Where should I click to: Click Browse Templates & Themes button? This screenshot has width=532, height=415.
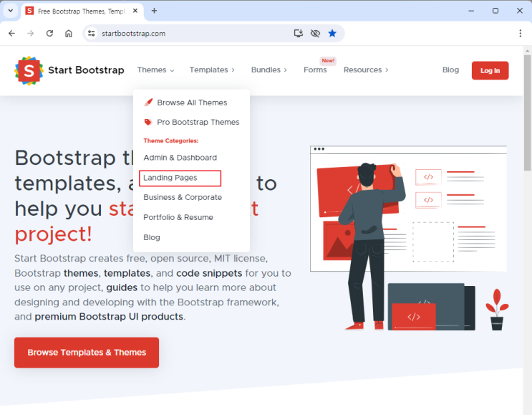[x=87, y=353]
